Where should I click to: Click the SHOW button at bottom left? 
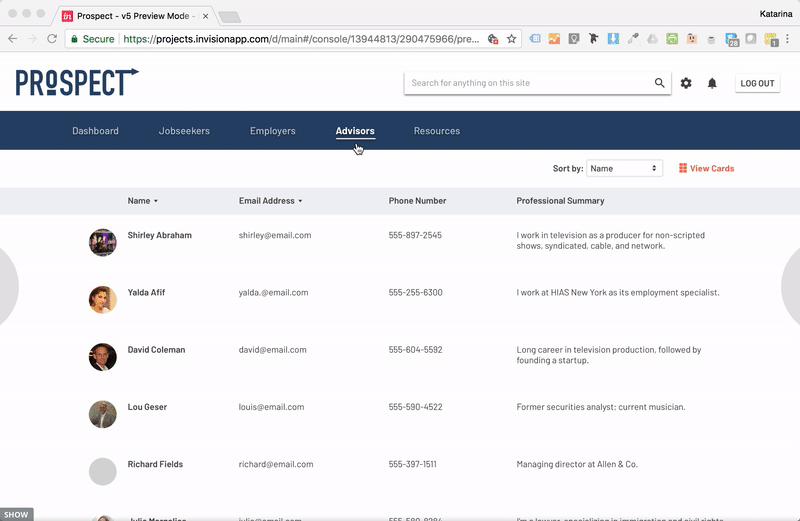pos(16,514)
